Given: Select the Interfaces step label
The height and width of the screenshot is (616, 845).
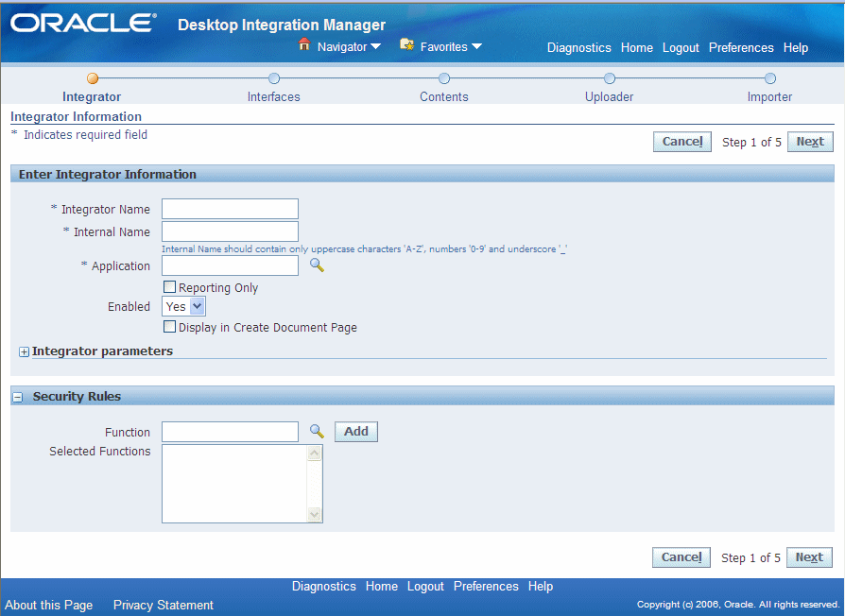Looking at the screenshot, I should coord(274,97).
